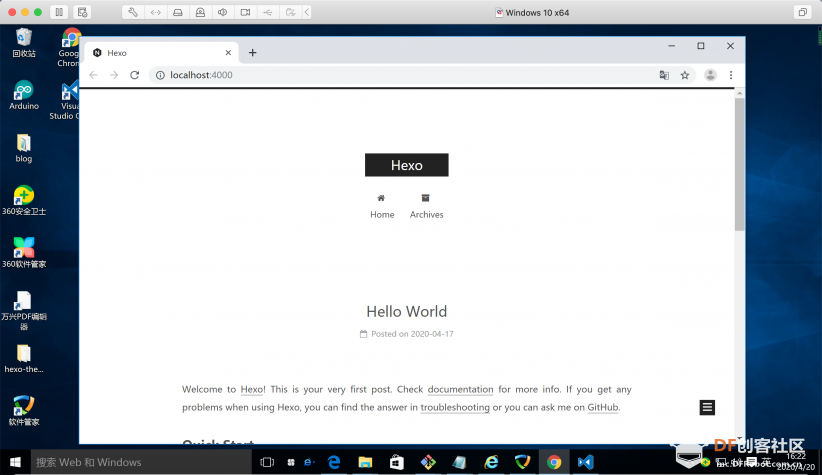Screen dimensions: 822x475
Task: Click the sharing device icon in VMware toolbar
Action: (290, 12)
